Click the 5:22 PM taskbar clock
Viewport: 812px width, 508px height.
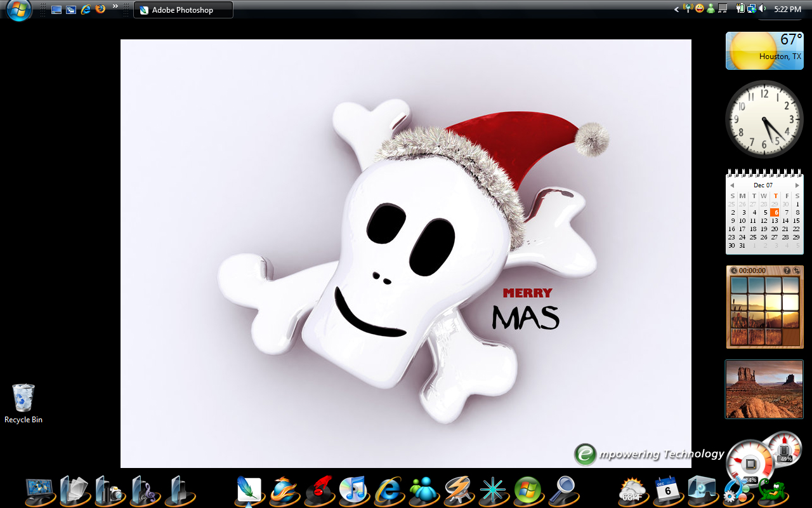click(787, 10)
